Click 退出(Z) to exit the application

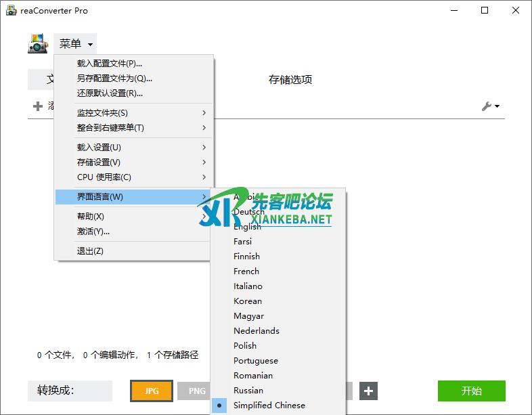[x=90, y=251]
